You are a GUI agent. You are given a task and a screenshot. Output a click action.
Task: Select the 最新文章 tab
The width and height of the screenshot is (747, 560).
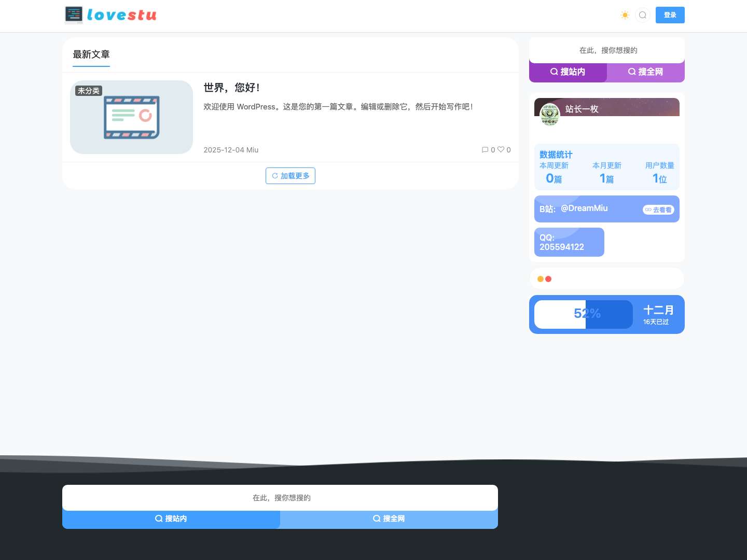(91, 54)
